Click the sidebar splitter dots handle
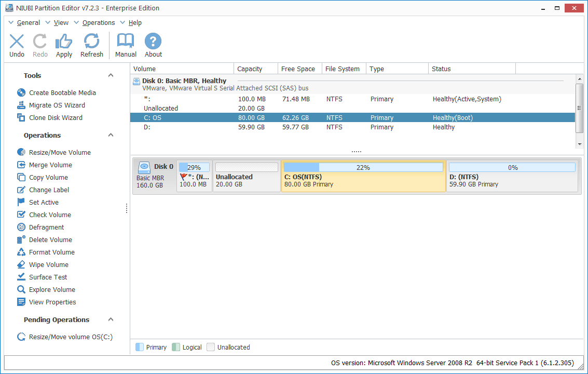 127,208
